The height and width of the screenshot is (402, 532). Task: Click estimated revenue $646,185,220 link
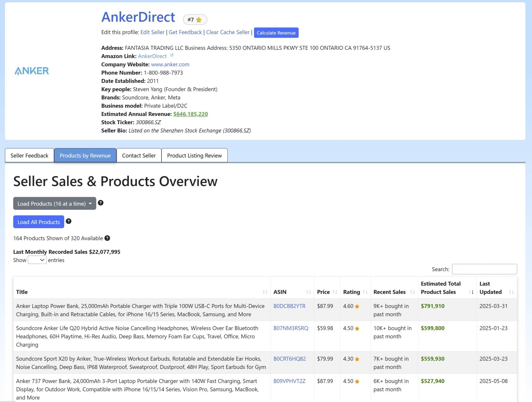coord(190,114)
